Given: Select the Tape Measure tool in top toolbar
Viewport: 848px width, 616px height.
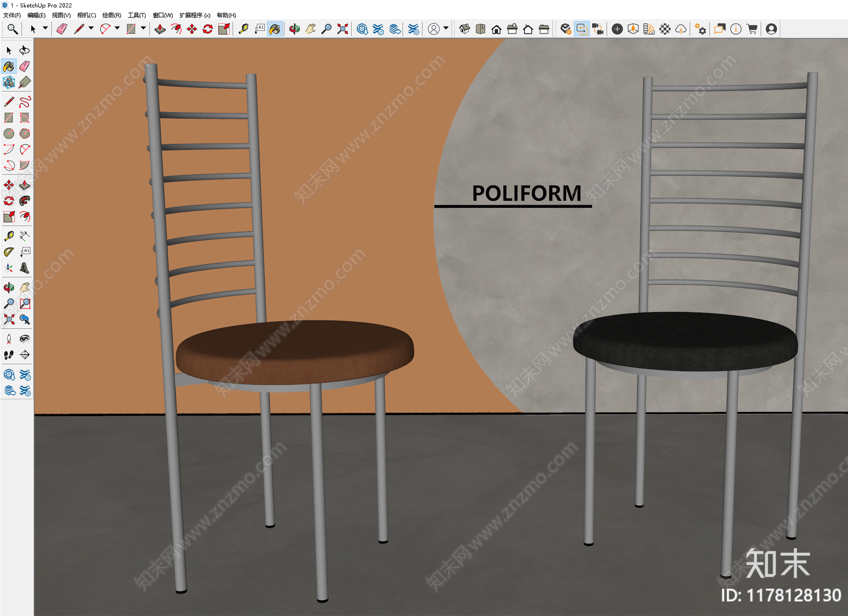Looking at the screenshot, I should 243,29.
